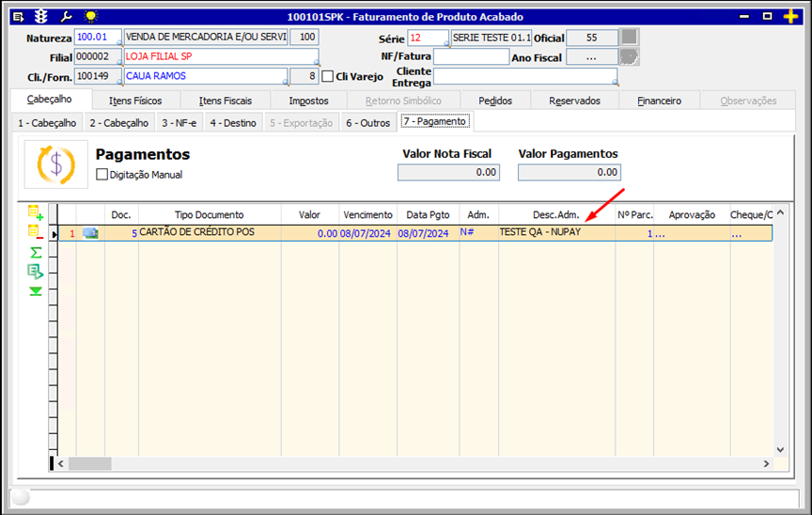Click the Data Pgto column header
Viewport: 812px width, 515px height.
(x=428, y=215)
